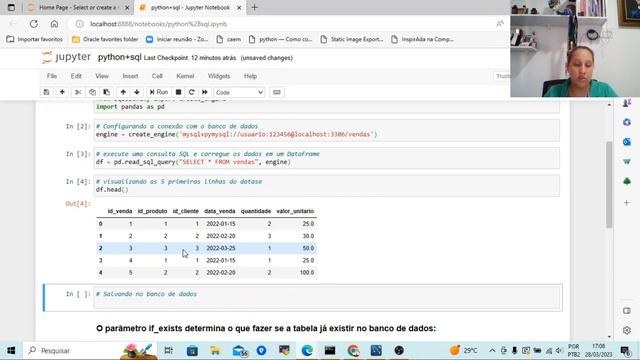Close the Home Page browser tab

coord(127,7)
